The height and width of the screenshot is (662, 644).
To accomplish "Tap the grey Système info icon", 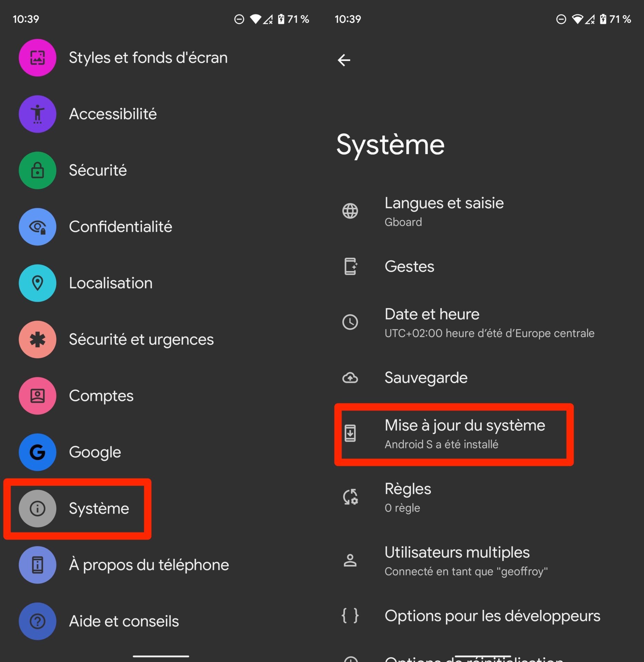I will click(37, 509).
